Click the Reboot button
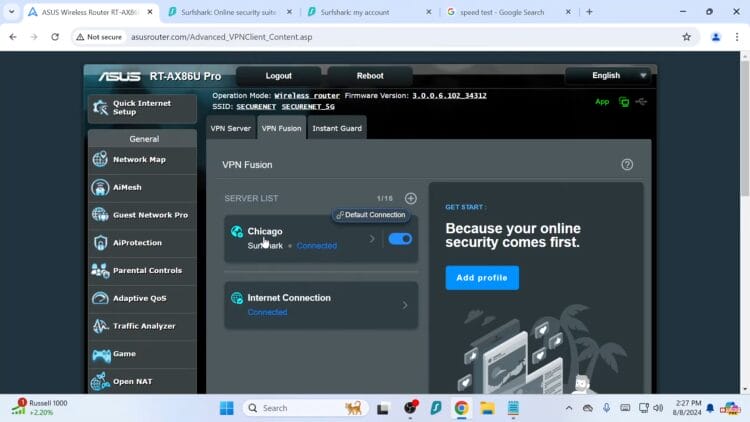The width and height of the screenshot is (750, 422). pos(370,76)
